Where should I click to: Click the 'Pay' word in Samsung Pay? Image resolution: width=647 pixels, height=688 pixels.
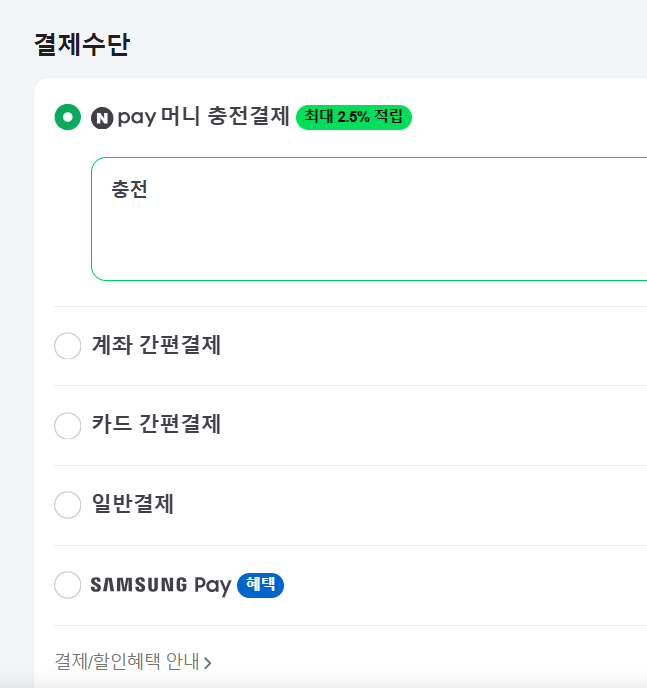(x=212, y=585)
